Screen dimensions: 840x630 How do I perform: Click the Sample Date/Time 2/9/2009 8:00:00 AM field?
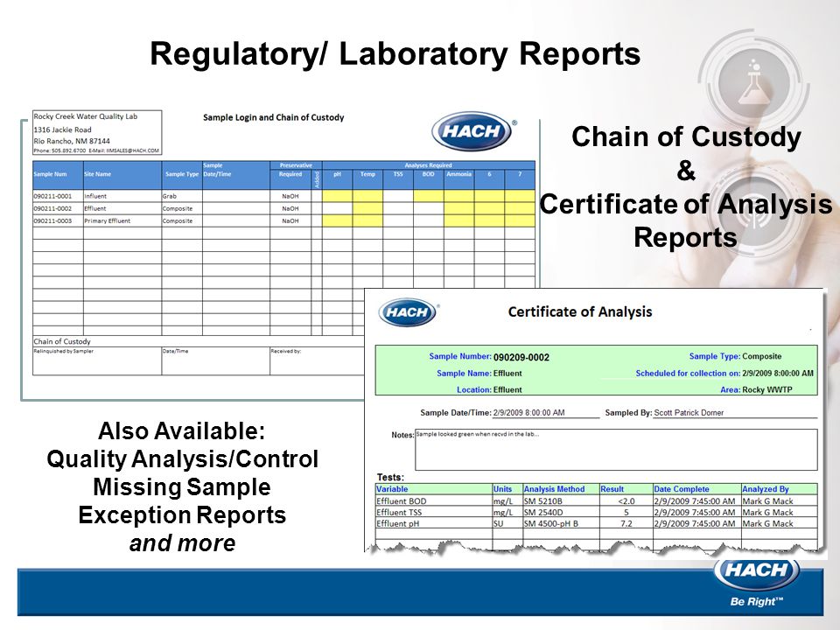(546, 412)
